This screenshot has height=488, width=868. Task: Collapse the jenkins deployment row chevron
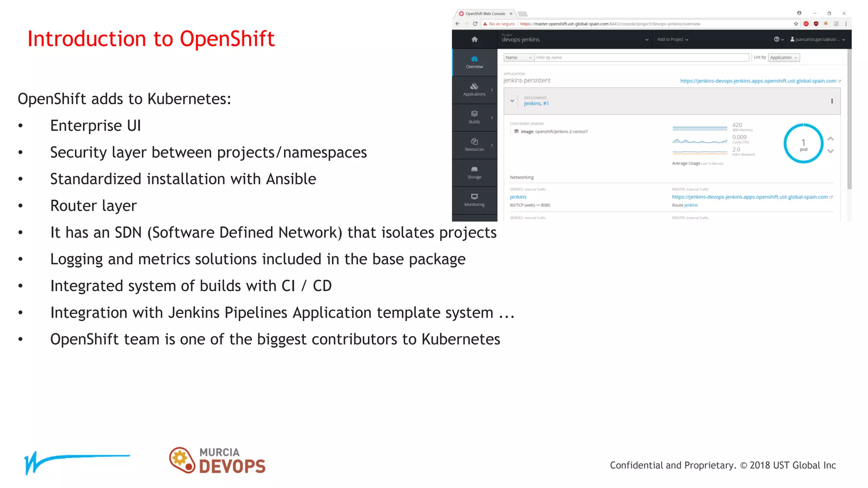pos(512,101)
